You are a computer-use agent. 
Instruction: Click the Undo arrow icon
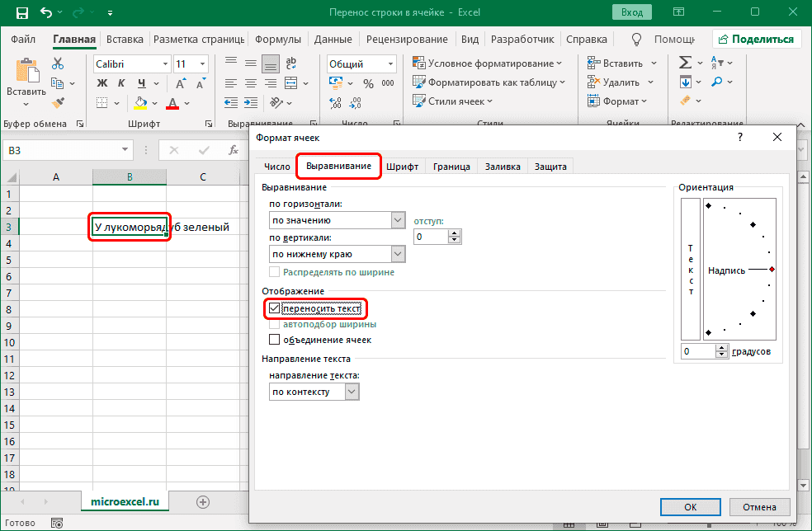coord(47,13)
